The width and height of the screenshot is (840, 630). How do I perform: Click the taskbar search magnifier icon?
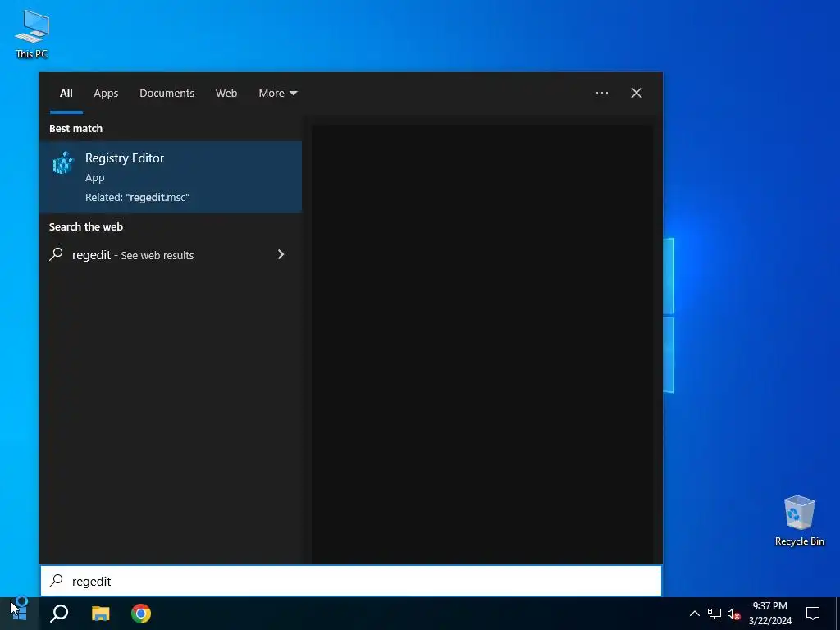tap(59, 614)
